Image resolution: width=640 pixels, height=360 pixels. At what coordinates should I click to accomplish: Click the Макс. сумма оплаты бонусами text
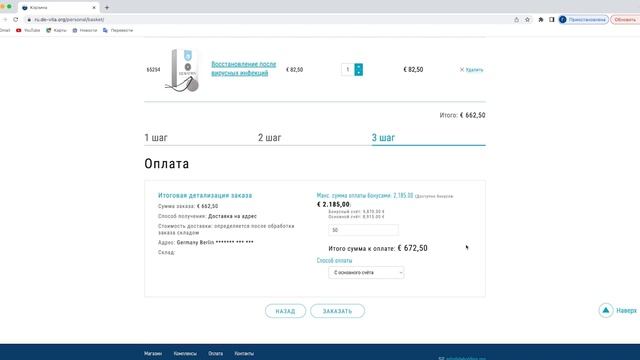pos(365,196)
